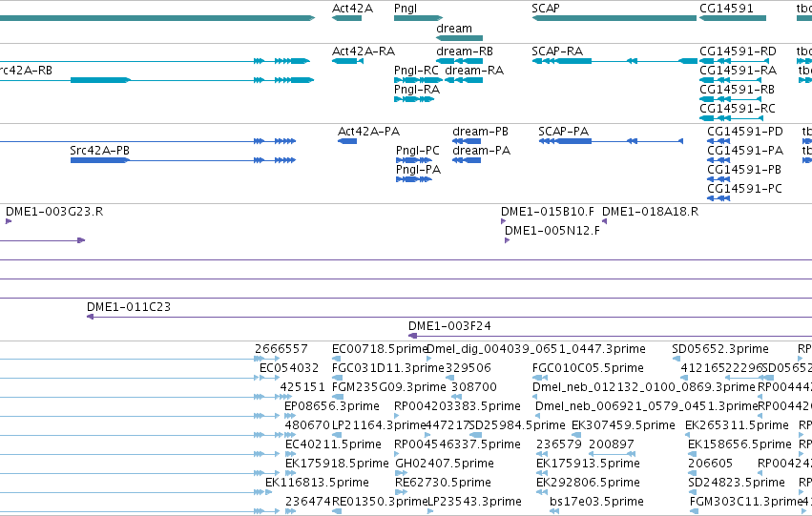Select the SD05652.3prime EST label
The image size is (812, 516).
coord(720,349)
